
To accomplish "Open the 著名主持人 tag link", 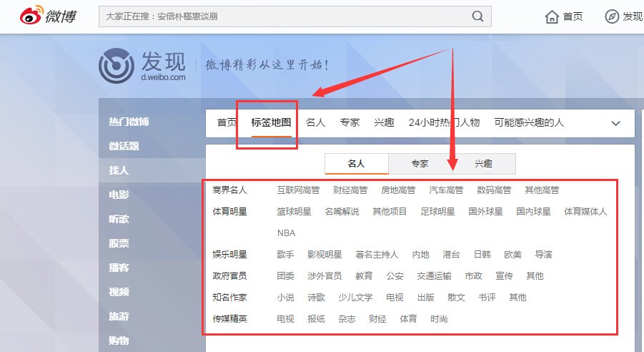I will pos(377,255).
